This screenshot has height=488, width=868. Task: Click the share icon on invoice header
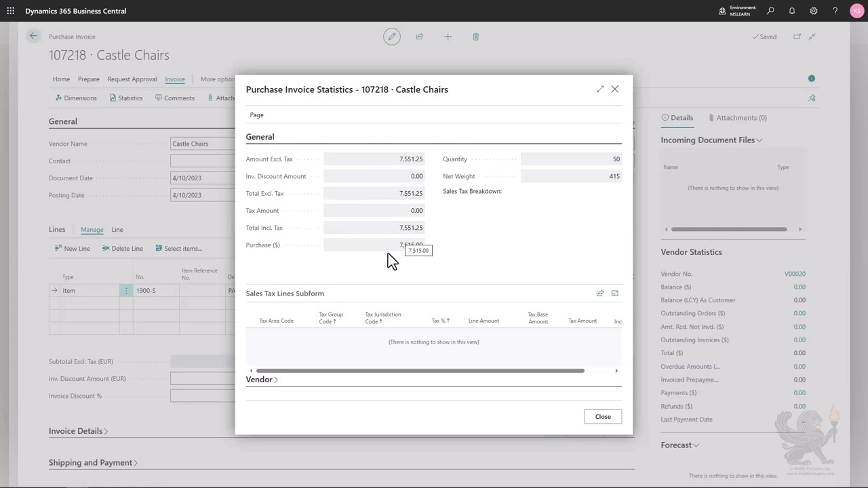(420, 37)
